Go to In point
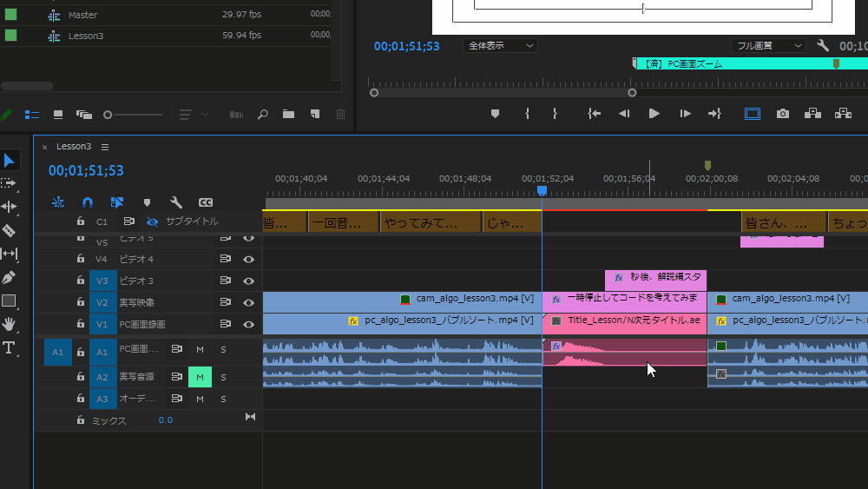The image size is (868, 489). click(x=594, y=114)
